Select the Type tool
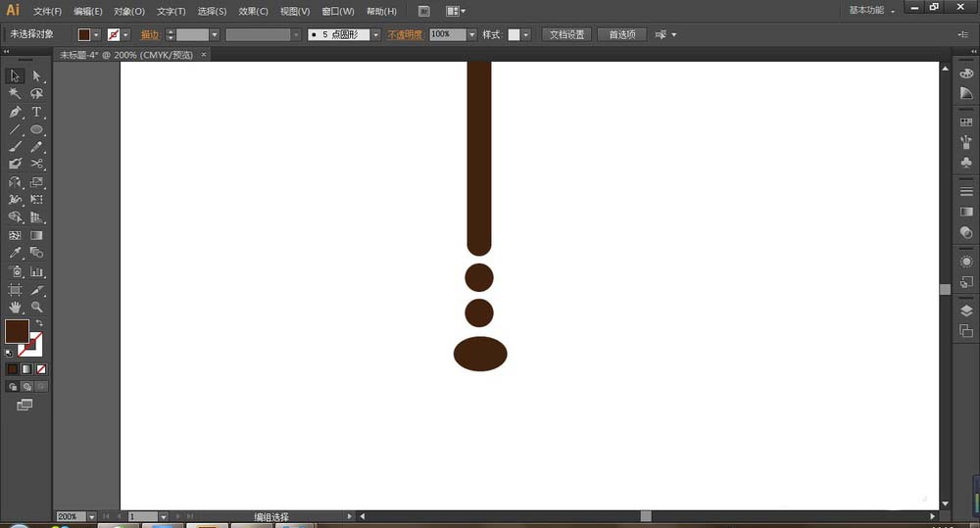980x528 pixels. click(36, 112)
